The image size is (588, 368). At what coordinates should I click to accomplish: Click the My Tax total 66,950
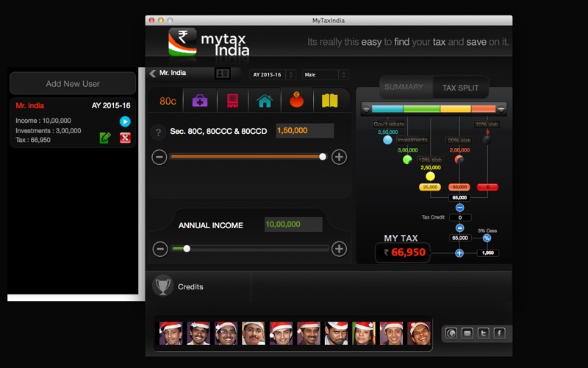404,252
